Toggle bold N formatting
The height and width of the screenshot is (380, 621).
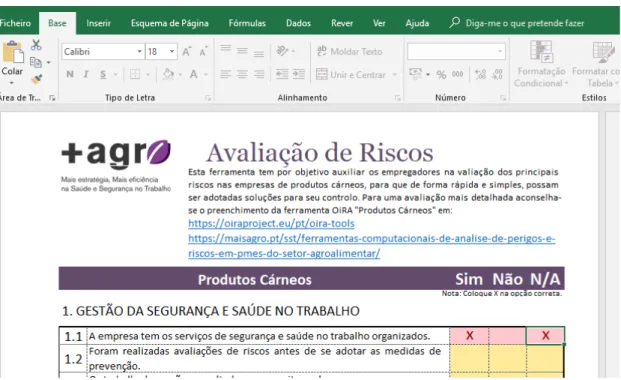(x=70, y=74)
